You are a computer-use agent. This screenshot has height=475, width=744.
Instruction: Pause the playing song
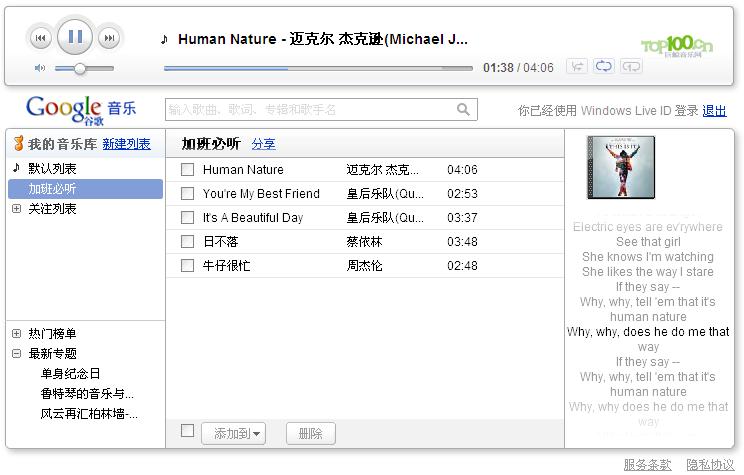tap(75, 37)
